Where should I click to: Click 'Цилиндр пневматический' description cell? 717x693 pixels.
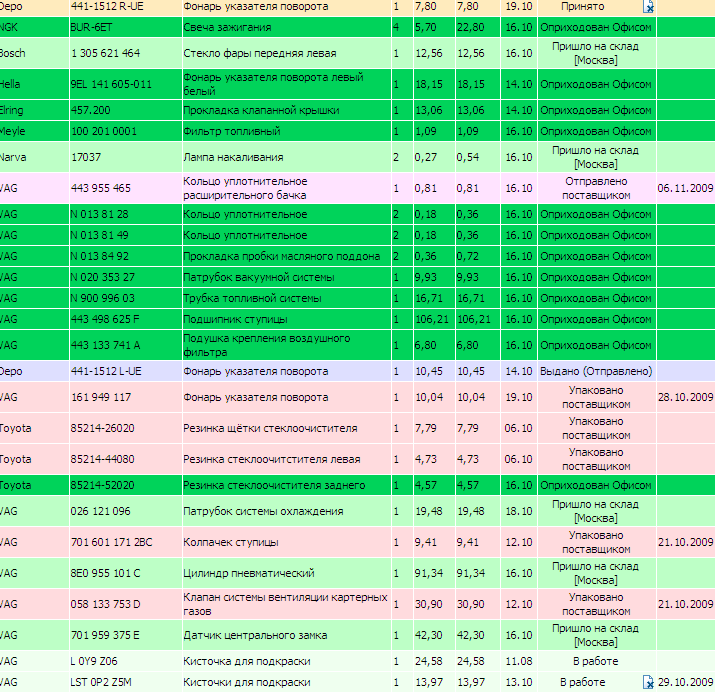[x=287, y=573]
